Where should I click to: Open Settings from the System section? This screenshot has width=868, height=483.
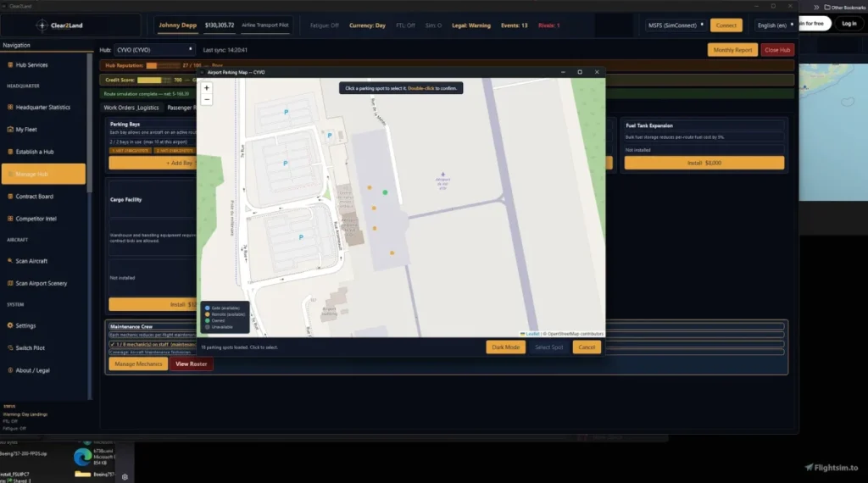[x=26, y=325]
